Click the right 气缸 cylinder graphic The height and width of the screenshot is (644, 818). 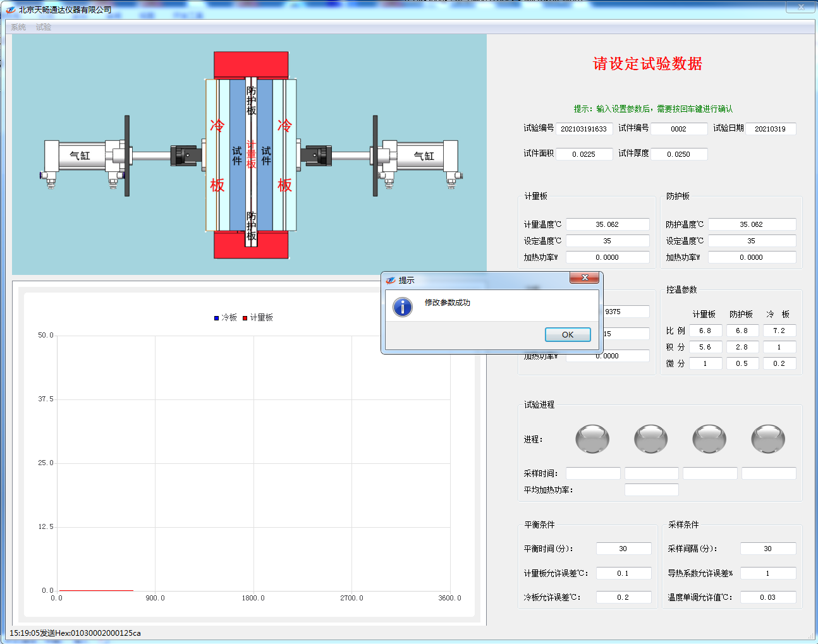point(424,155)
